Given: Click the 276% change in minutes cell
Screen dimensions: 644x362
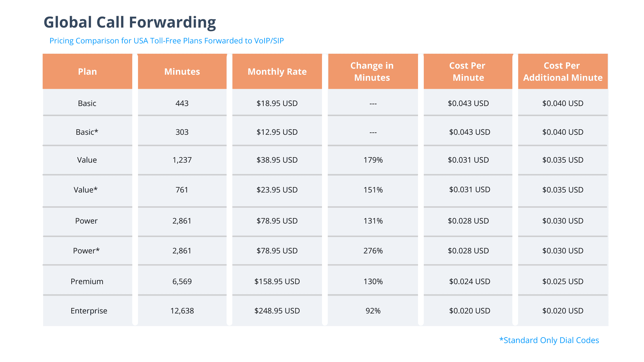Looking at the screenshot, I should point(373,251).
